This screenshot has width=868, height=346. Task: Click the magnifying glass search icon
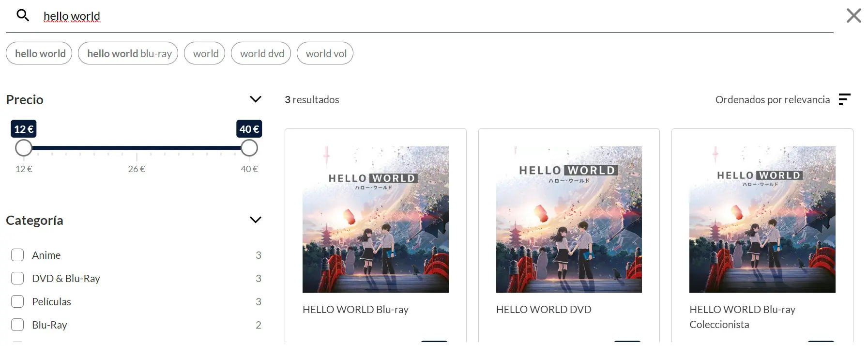23,16
